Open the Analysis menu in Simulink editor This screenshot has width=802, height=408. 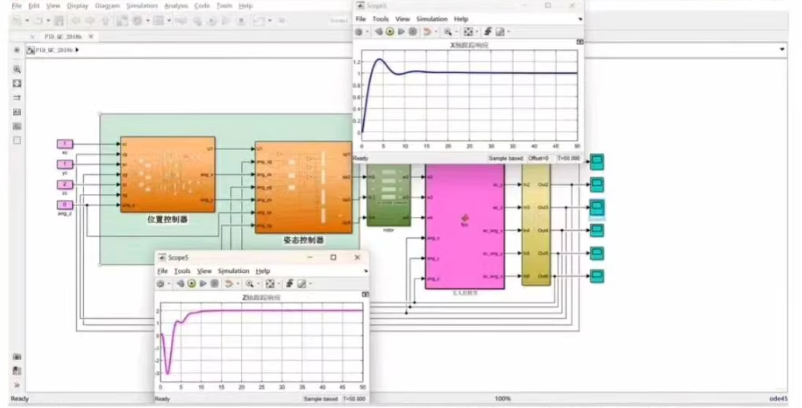[x=176, y=6]
